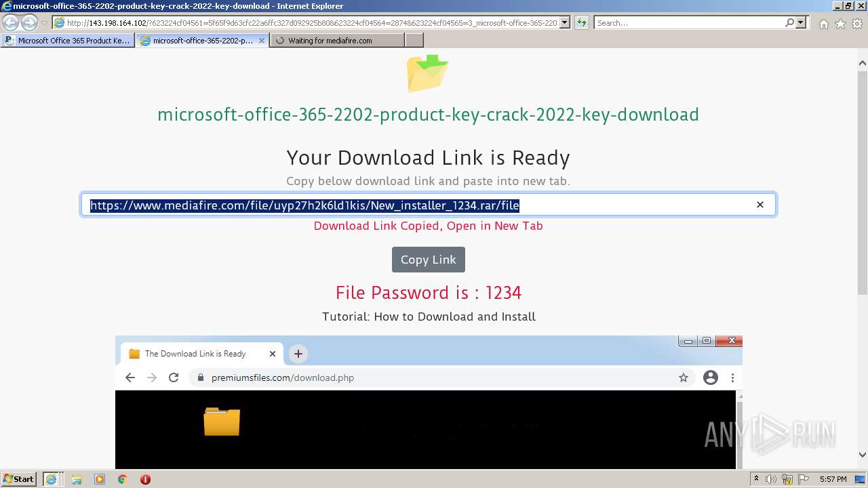868x488 pixels.
Task: Switch to Waiting for mediafire.com tab
Action: (337, 41)
